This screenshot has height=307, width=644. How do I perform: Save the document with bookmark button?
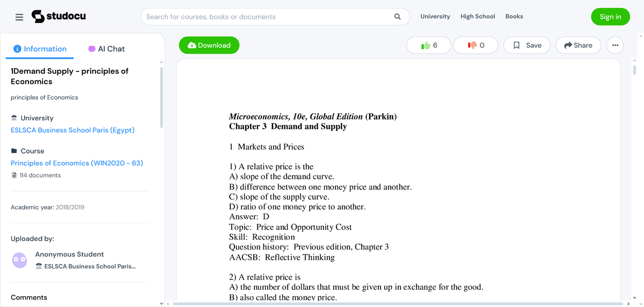tap(527, 46)
